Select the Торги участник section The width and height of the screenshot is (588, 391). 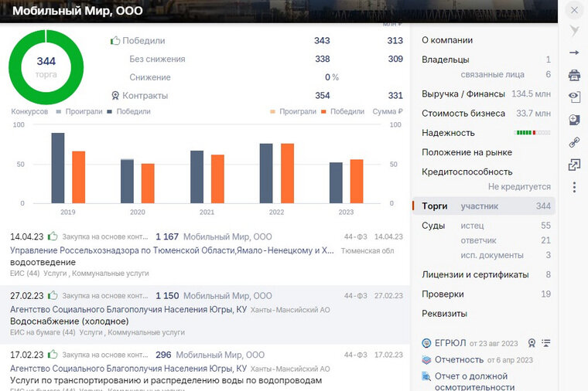[484, 206]
